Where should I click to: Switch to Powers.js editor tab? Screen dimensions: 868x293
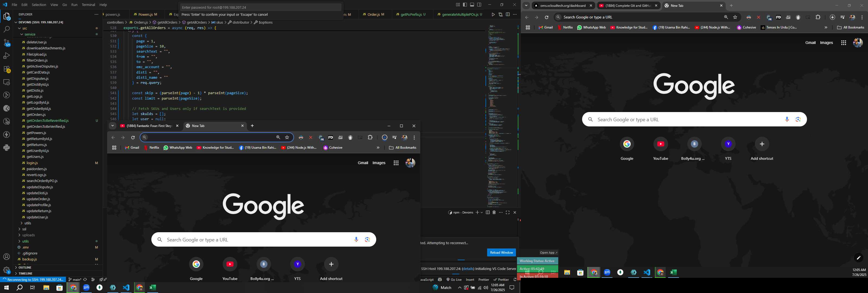146,14
